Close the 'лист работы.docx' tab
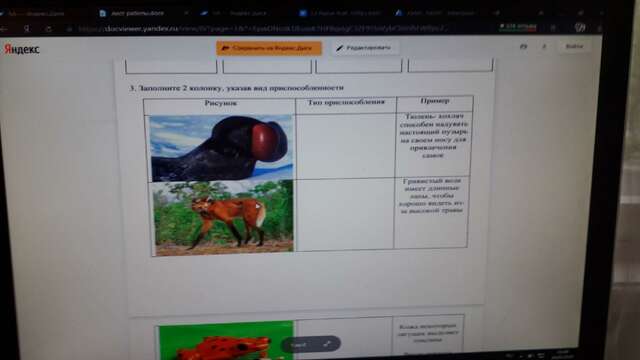The height and width of the screenshot is (360, 640). [x=186, y=13]
